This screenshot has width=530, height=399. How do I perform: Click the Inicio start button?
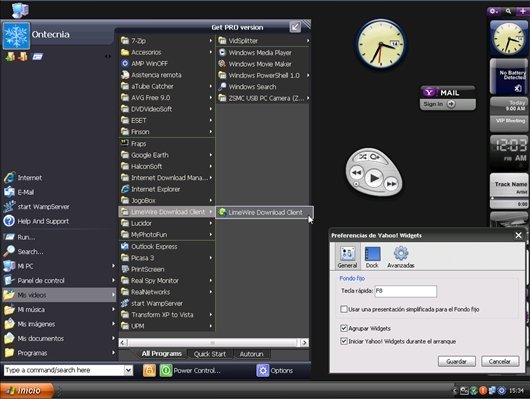(27, 391)
